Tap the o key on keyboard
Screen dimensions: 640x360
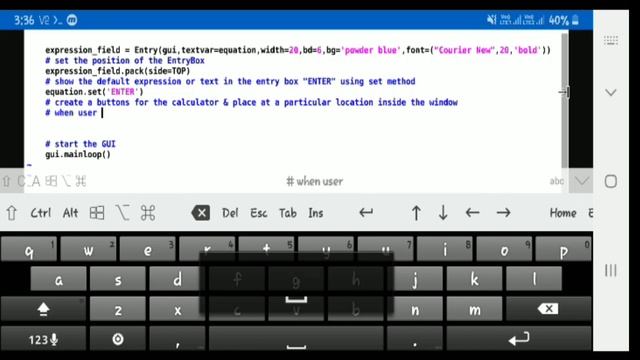(504, 249)
